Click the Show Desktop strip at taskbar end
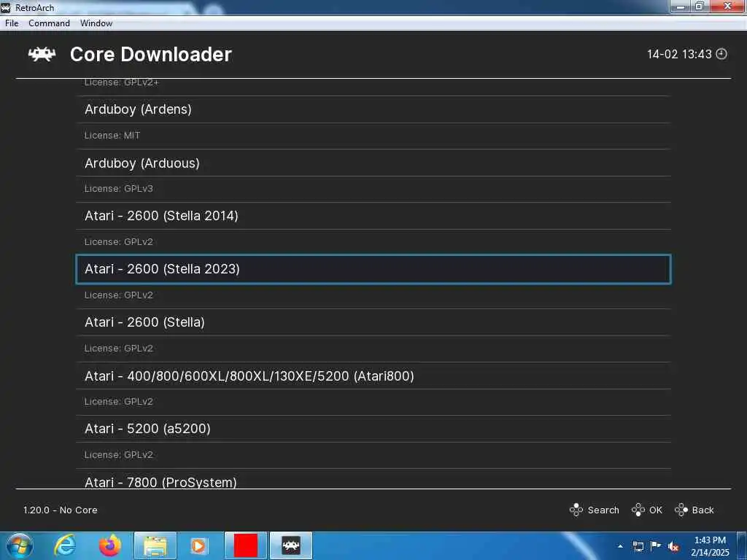 (x=742, y=545)
